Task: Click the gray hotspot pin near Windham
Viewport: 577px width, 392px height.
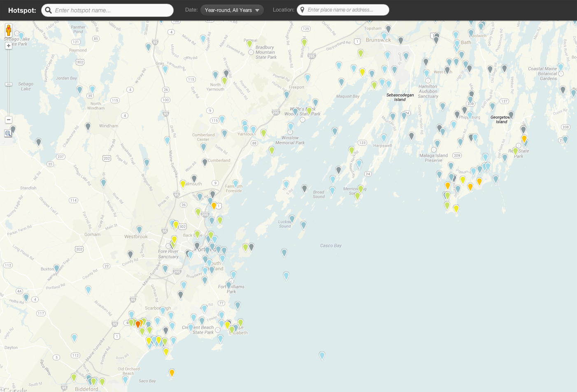Action: 88,125
